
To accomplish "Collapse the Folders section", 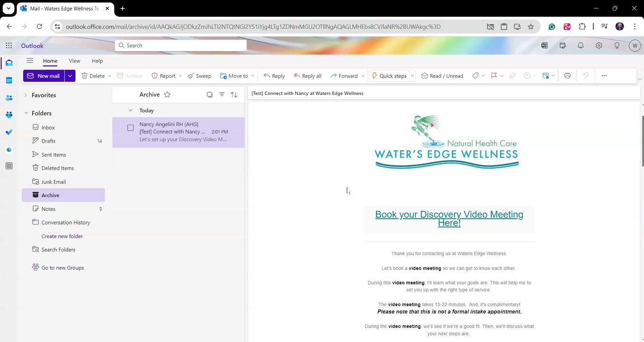I will [x=26, y=113].
